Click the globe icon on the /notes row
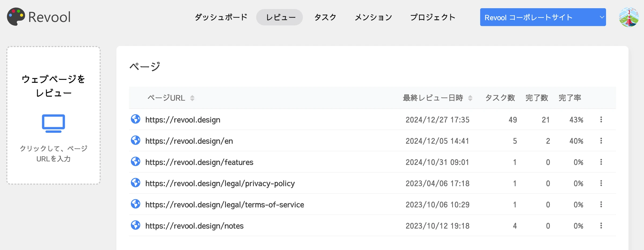Viewport: 644px width, 250px height. click(x=136, y=226)
